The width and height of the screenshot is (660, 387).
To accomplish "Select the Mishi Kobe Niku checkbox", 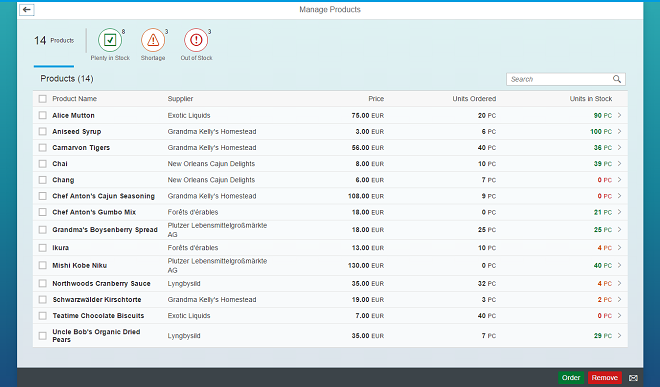I will click(43, 265).
